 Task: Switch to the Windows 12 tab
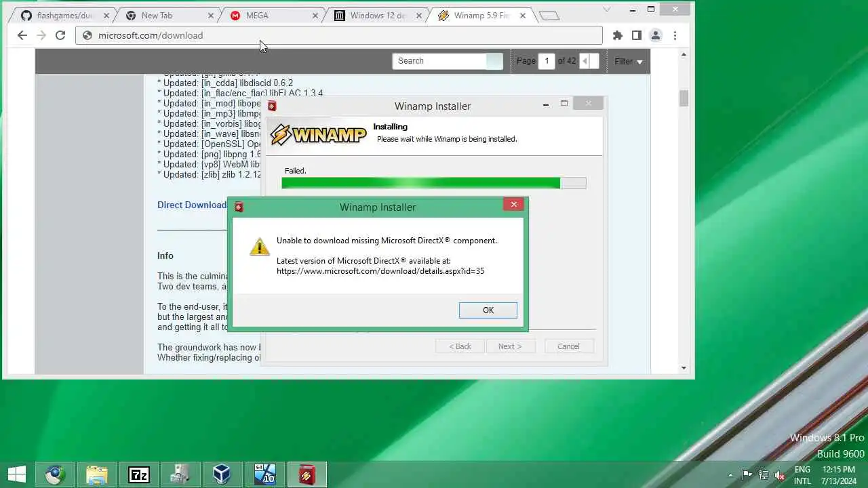coord(376,16)
